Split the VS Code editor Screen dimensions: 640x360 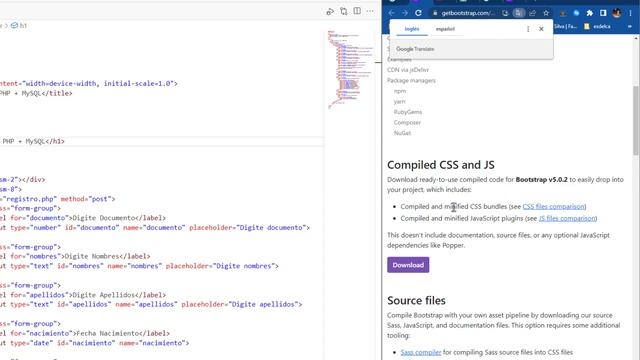(357, 11)
